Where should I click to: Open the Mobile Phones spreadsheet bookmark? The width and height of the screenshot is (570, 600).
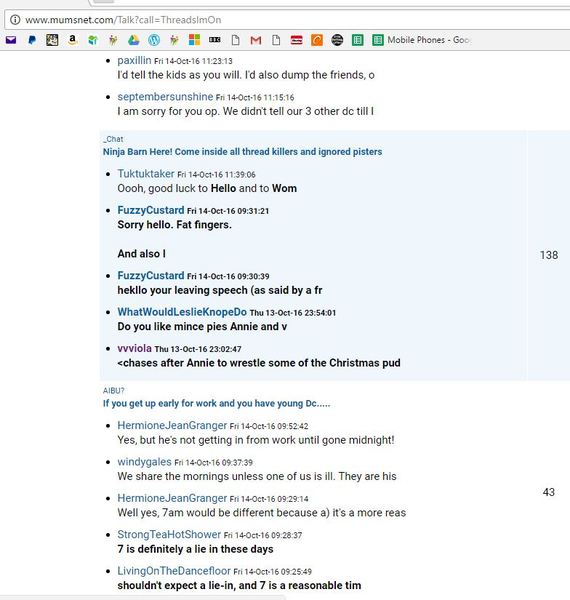point(421,40)
